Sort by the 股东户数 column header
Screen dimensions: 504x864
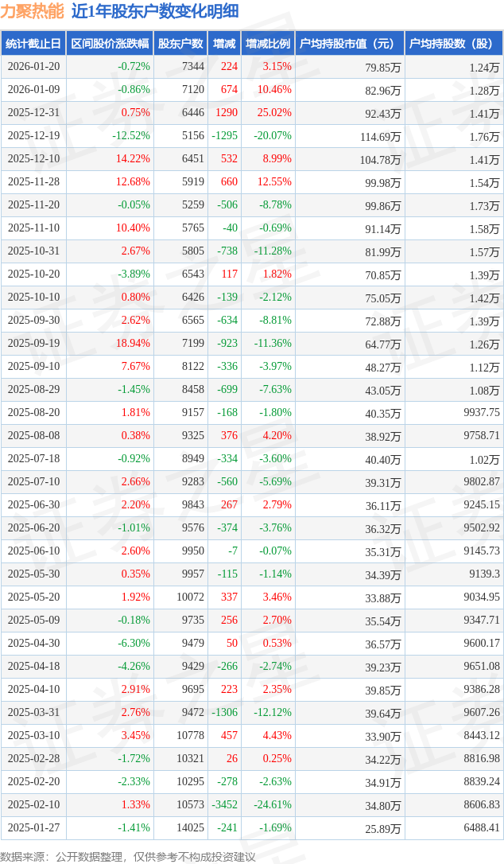coord(180,44)
